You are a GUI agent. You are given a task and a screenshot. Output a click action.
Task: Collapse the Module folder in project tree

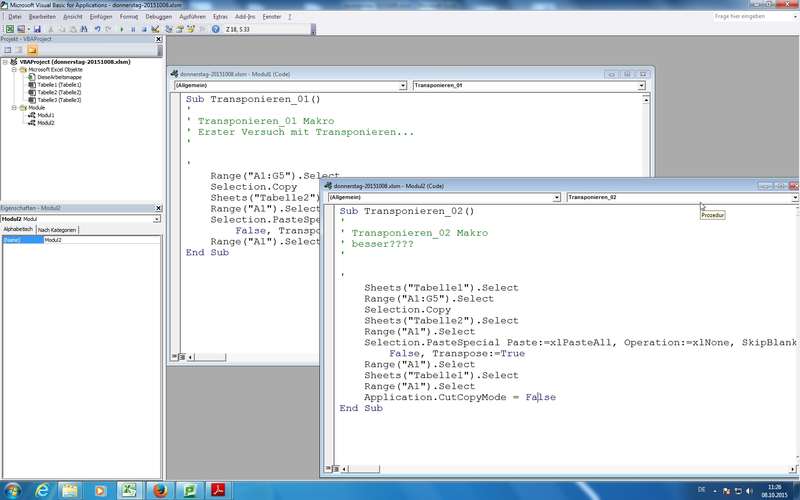14,108
